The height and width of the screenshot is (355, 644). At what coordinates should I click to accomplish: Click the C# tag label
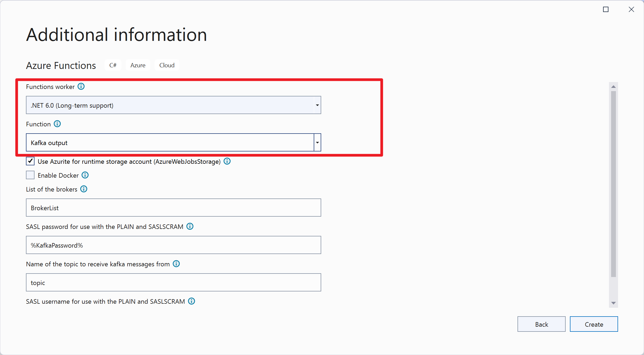(x=113, y=65)
